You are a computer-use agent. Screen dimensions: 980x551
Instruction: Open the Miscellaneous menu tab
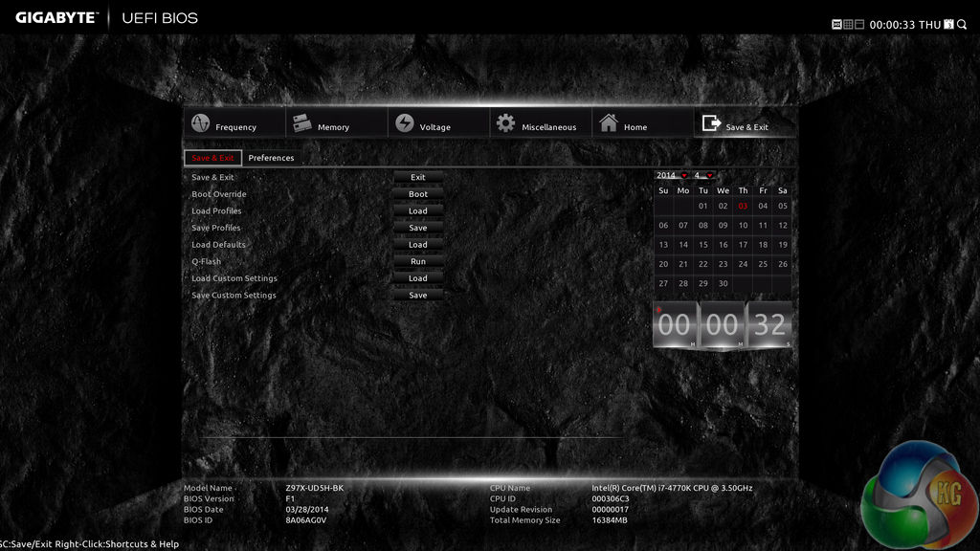point(541,123)
